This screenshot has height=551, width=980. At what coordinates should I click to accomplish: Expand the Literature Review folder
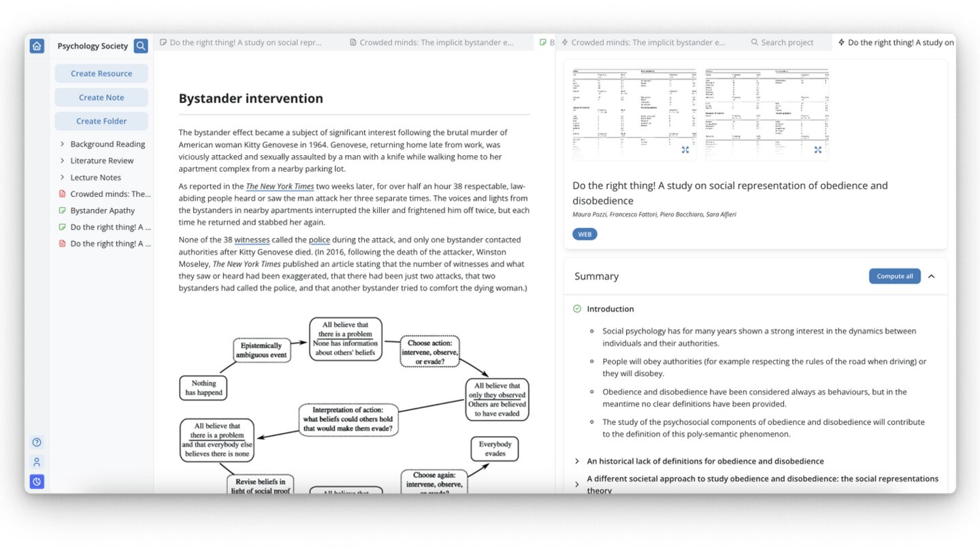(x=62, y=161)
